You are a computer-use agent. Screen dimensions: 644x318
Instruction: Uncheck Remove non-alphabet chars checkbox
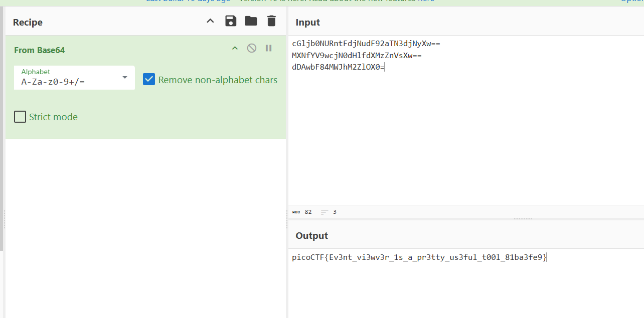[149, 79]
